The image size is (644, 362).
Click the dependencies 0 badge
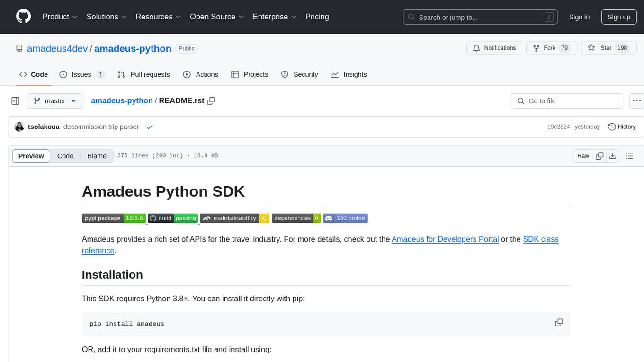(x=296, y=218)
